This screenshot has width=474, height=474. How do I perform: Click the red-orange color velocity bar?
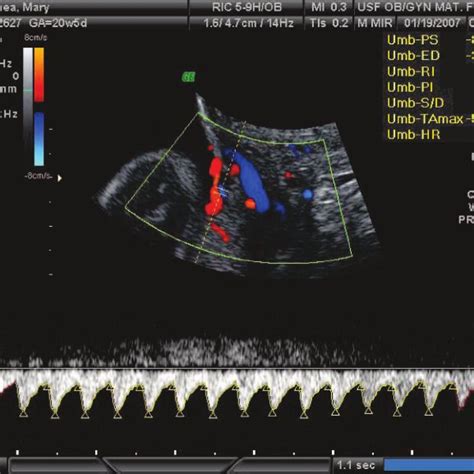[x=39, y=74]
